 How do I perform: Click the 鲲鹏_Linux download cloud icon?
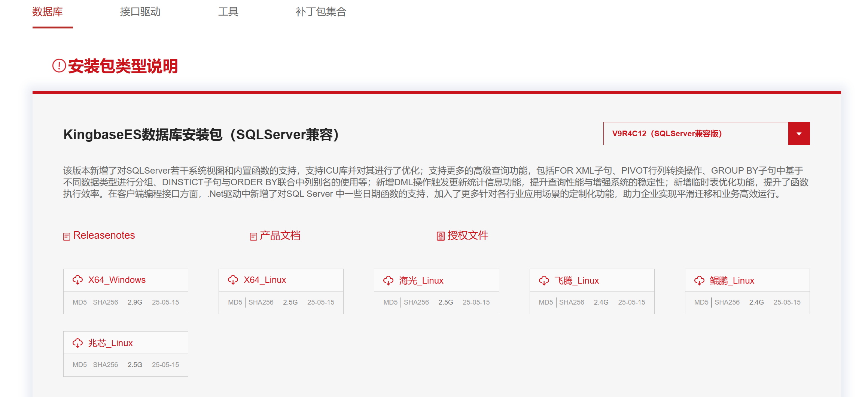[x=699, y=281]
